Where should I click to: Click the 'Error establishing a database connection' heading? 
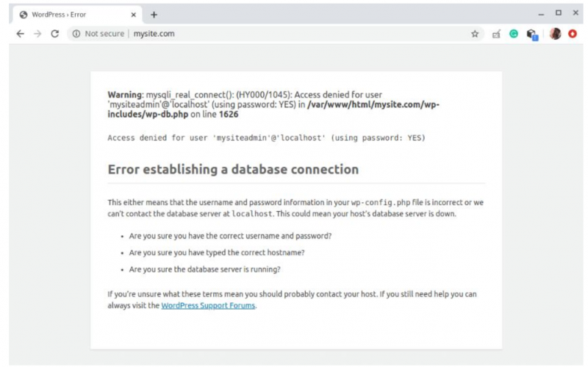pyautogui.click(x=233, y=169)
